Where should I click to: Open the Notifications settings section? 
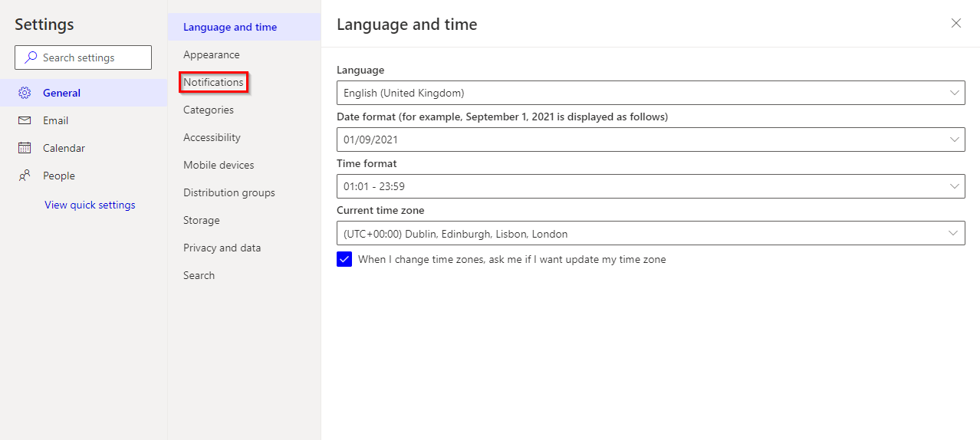213,82
